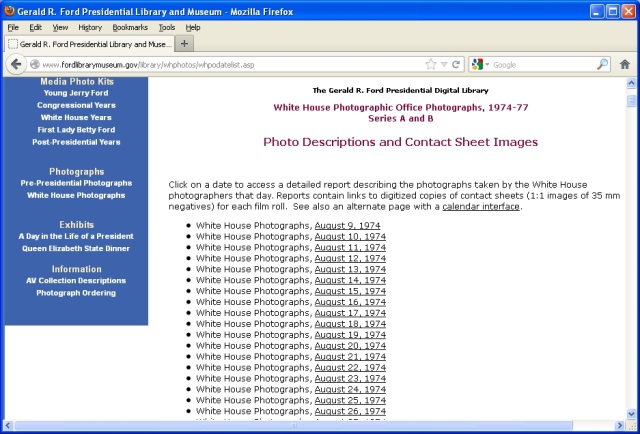Click the horizontal scrollbar right arrow
Viewport: 640px width, 434px height.
tap(620, 425)
